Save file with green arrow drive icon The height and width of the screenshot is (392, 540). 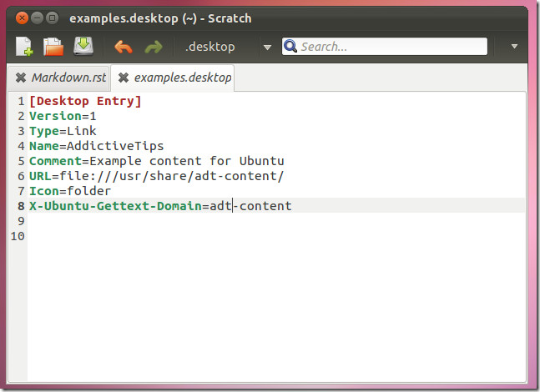tap(83, 46)
